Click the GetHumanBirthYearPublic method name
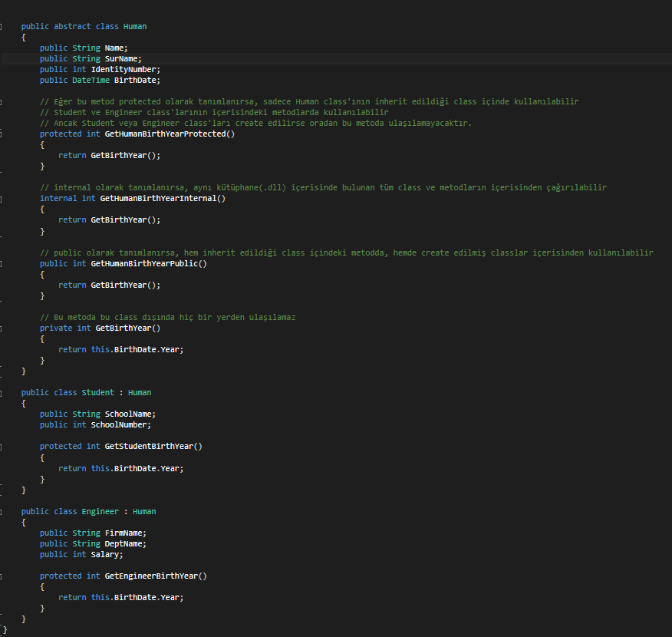 [x=144, y=264]
